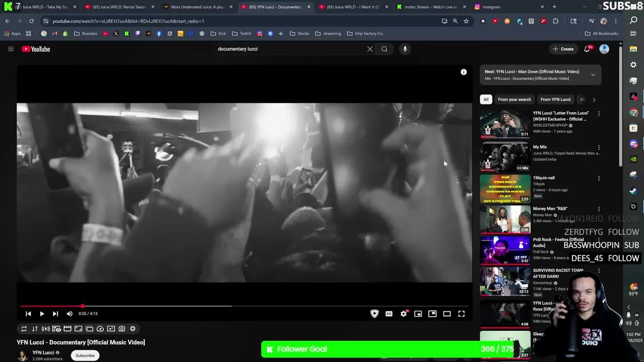
Task: Go to the YouTube home logo
Action: (36, 49)
